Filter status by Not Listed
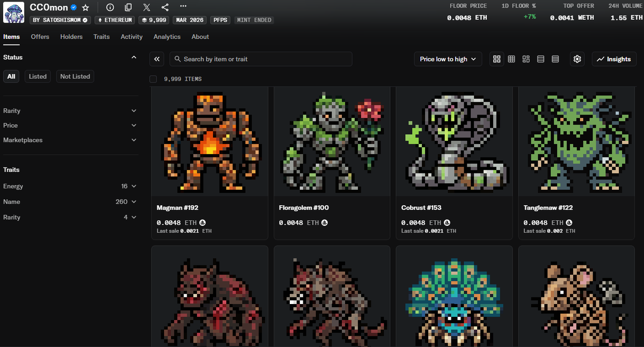The image size is (644, 347). pos(75,76)
